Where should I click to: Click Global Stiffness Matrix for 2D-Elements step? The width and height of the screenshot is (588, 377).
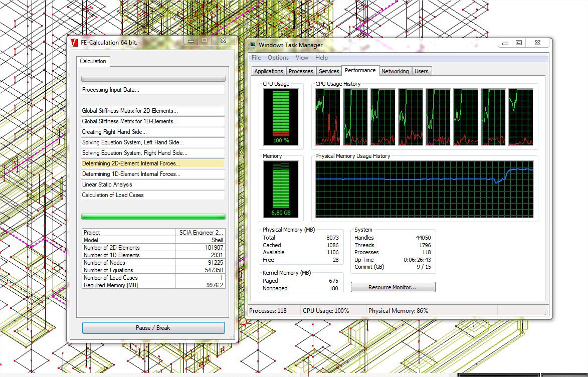click(x=153, y=111)
